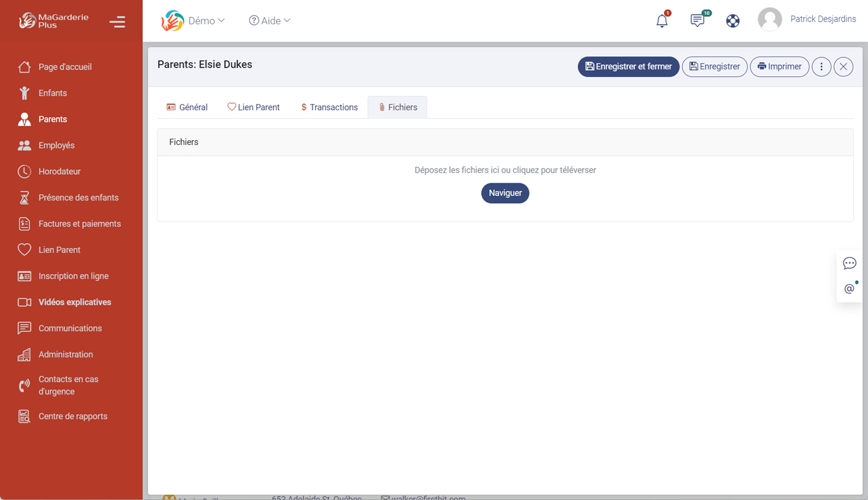Switch to the Transactions tab
Image resolution: width=868 pixels, height=500 pixels.
coord(329,107)
